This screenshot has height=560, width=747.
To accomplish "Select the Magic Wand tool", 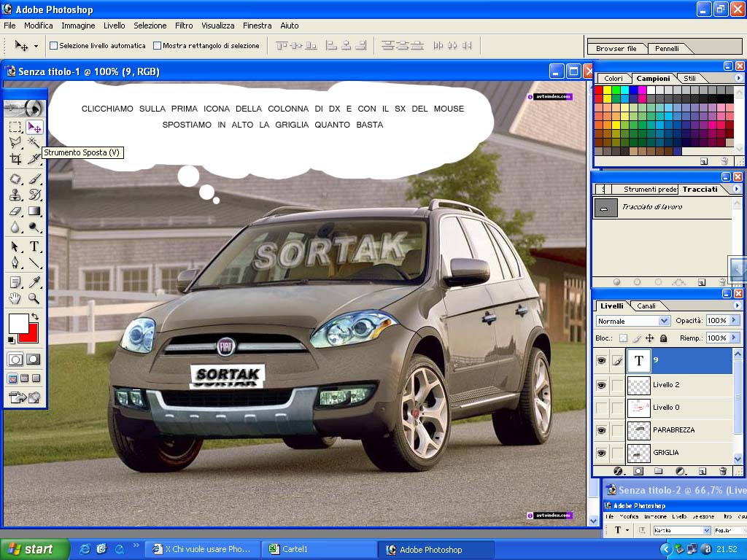I will point(34,142).
